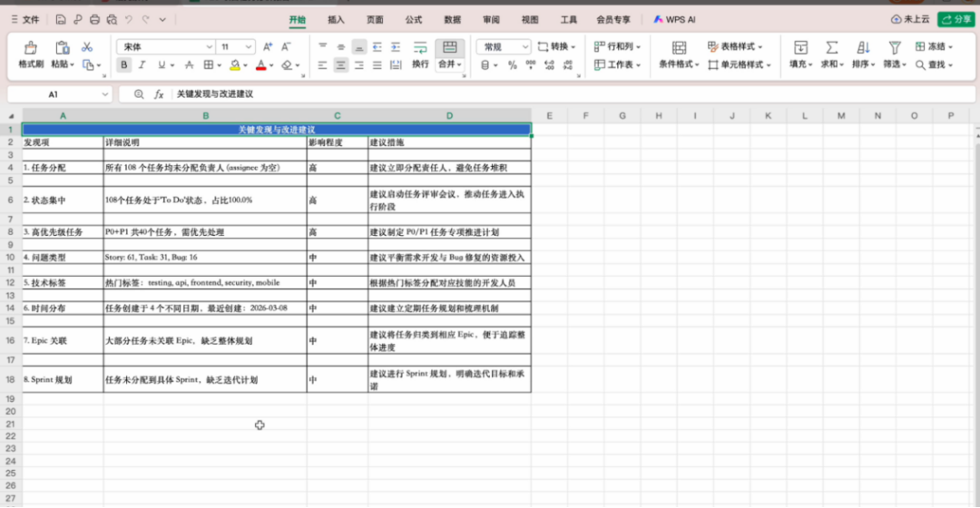Click the Filter funnel icon

tap(895, 47)
